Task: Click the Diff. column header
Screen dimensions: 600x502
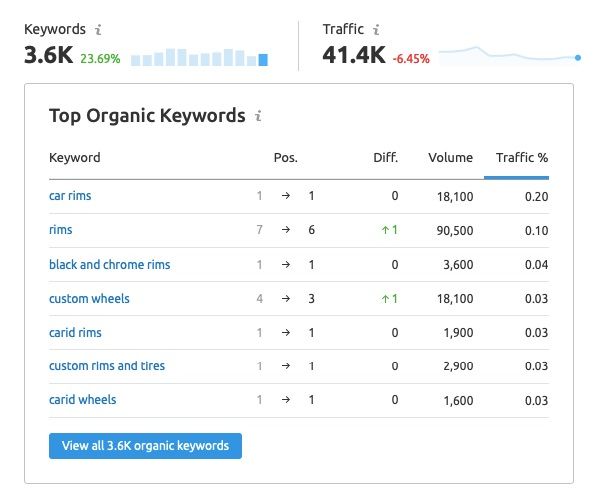Action: 385,158
